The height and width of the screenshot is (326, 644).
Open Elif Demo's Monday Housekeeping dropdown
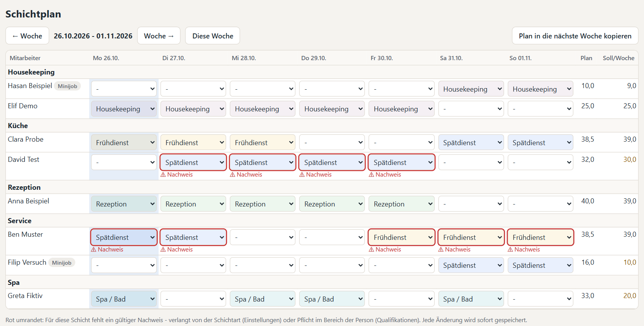(124, 109)
